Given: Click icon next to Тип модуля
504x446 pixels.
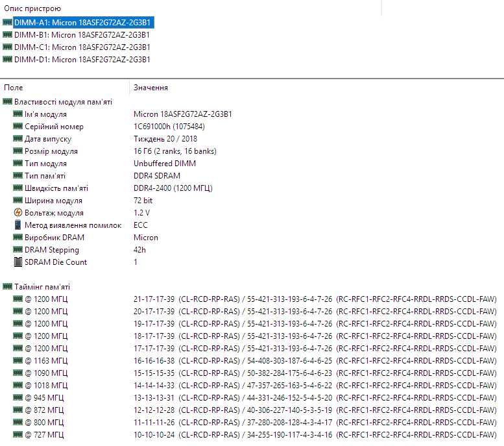Looking at the screenshot, I should (18, 163).
